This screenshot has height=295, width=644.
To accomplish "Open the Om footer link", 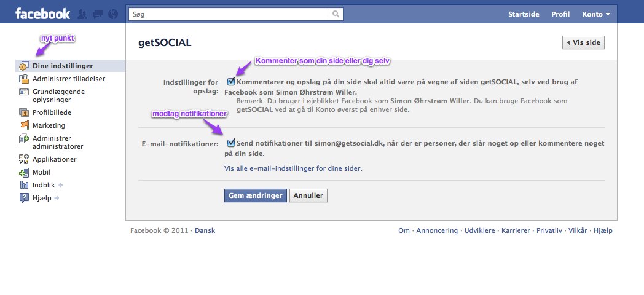I will tap(404, 230).
